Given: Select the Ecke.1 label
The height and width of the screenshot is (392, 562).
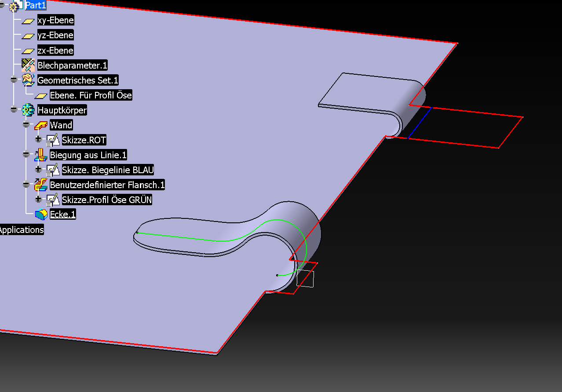Looking at the screenshot, I should [63, 214].
